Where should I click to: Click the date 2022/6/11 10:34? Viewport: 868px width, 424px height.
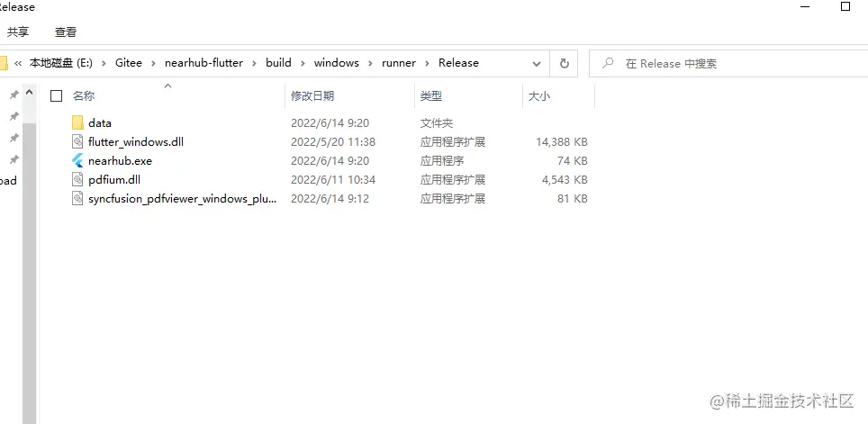click(x=333, y=180)
